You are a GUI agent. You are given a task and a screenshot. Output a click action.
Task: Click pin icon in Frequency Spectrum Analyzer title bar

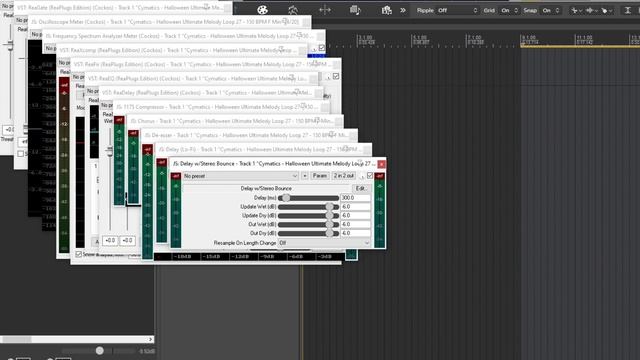coord(300,35)
